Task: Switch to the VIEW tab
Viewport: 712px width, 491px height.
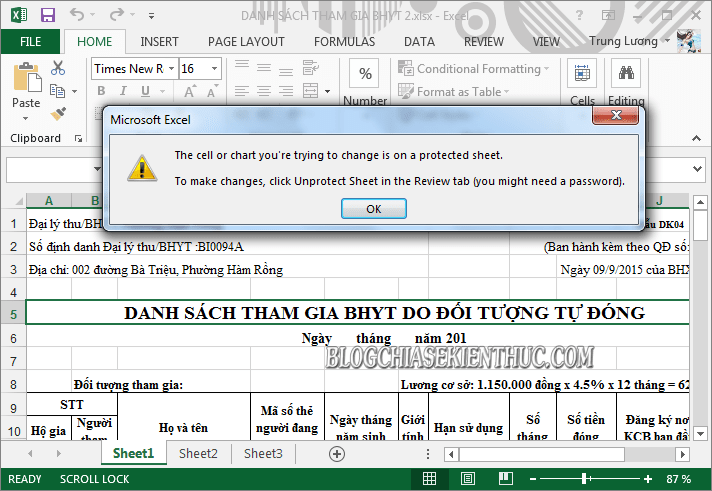Action: pos(546,42)
